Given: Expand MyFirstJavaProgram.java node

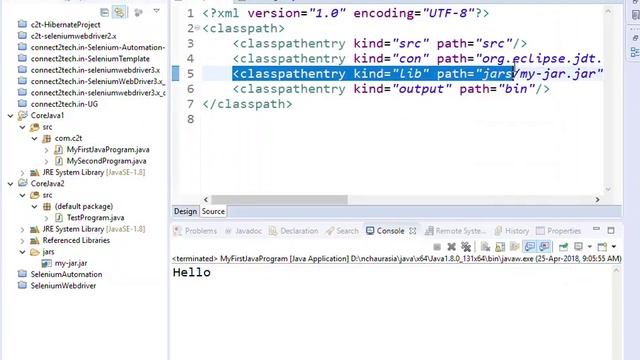Looking at the screenshot, I should [47, 150].
